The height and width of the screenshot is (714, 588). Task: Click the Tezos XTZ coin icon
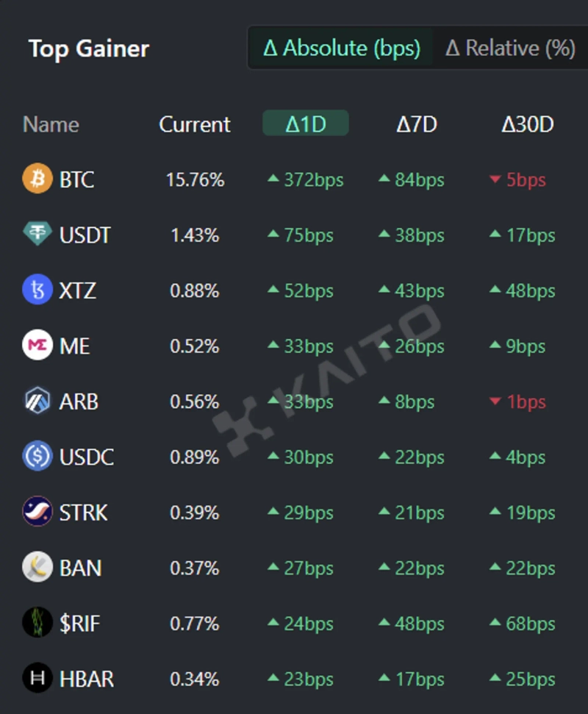(x=37, y=290)
